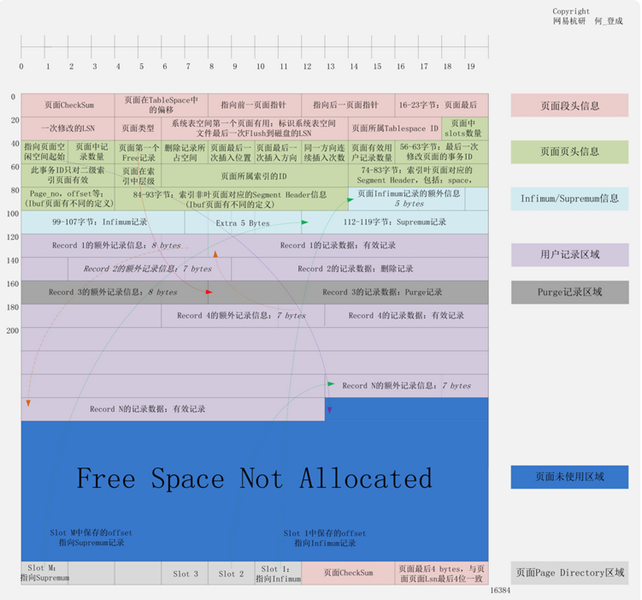Screen dimensions: 642x600
Task: Select the 页面最后一次插入方向 cell
Action: click(278, 152)
